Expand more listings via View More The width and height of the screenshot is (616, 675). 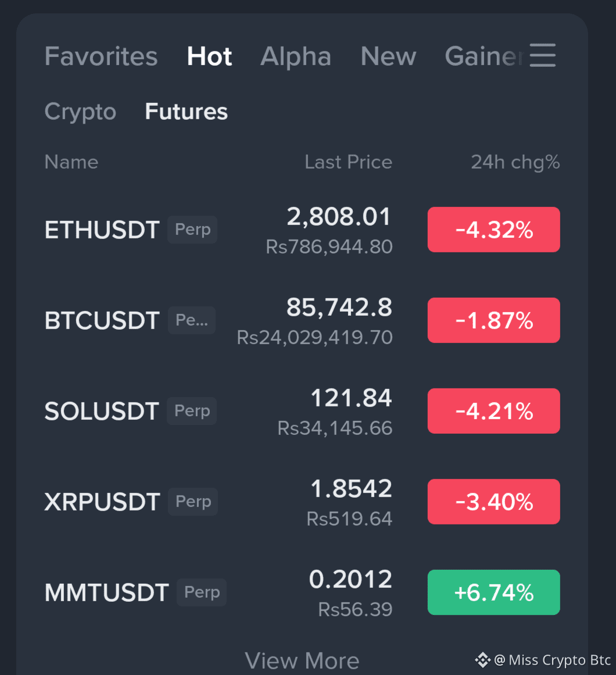(x=302, y=660)
